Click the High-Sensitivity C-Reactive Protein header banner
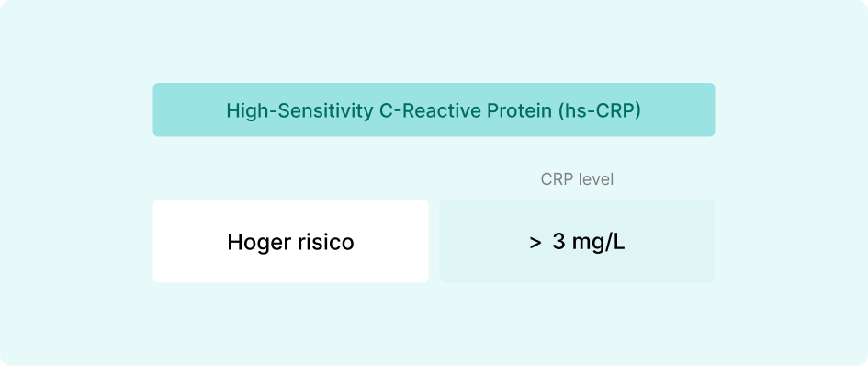 point(434,109)
